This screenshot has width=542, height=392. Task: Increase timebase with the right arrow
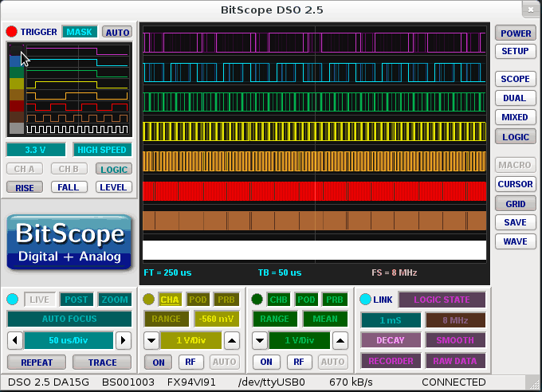click(x=124, y=340)
